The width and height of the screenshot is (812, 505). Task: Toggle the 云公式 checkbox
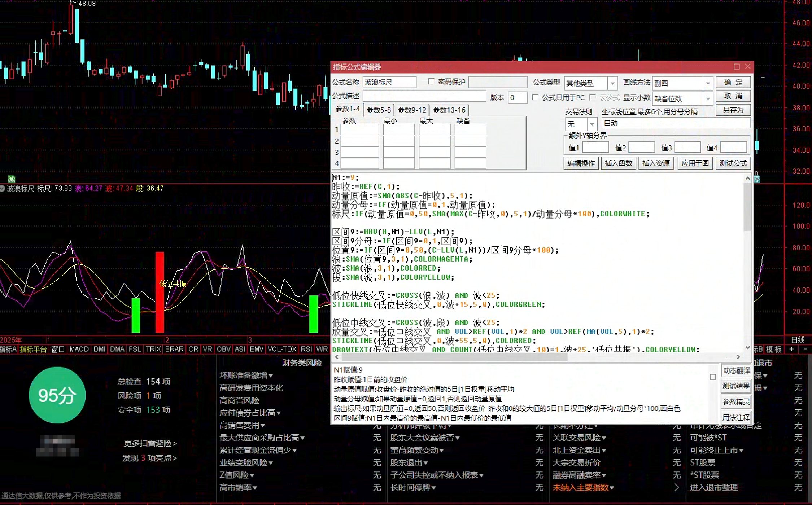coord(592,97)
